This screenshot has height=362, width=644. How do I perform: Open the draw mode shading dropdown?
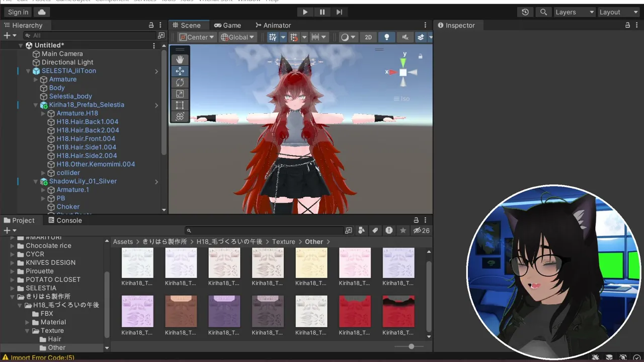tap(348, 37)
